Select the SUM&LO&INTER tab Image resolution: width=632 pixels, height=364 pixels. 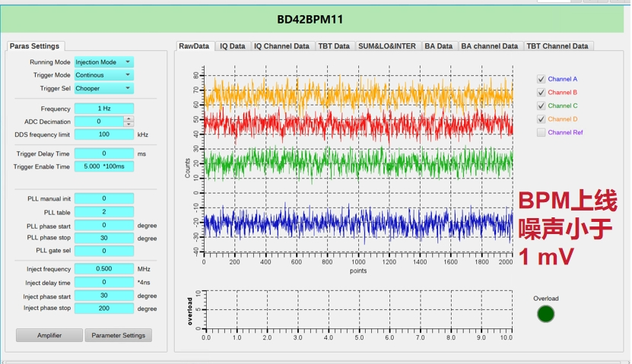pyautogui.click(x=387, y=46)
